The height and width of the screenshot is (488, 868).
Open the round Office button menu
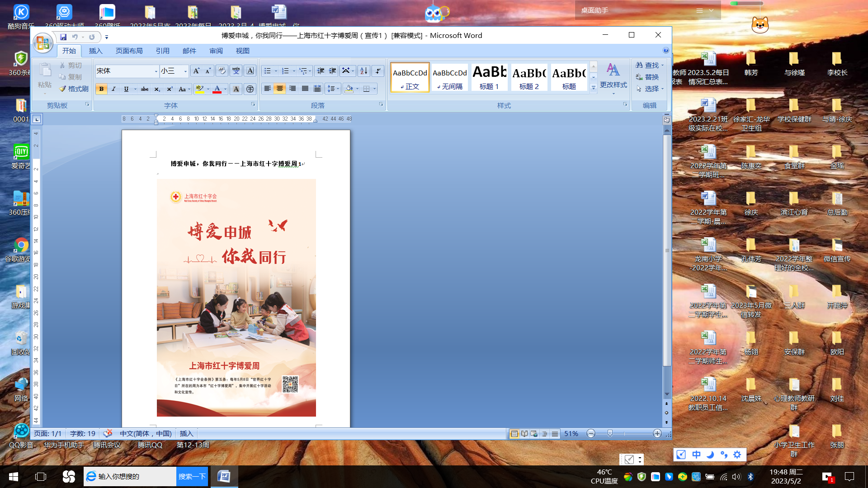point(43,43)
